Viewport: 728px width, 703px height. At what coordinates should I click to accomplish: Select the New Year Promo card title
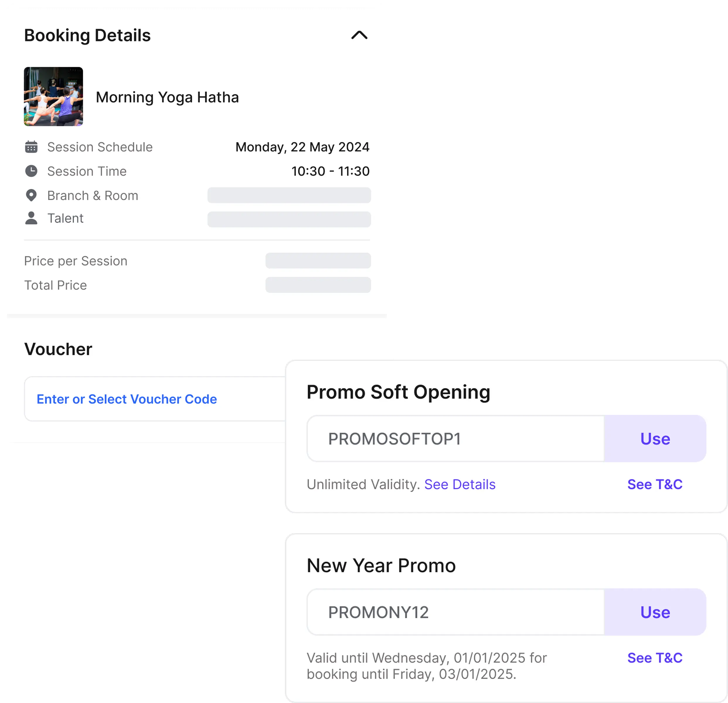point(381,566)
